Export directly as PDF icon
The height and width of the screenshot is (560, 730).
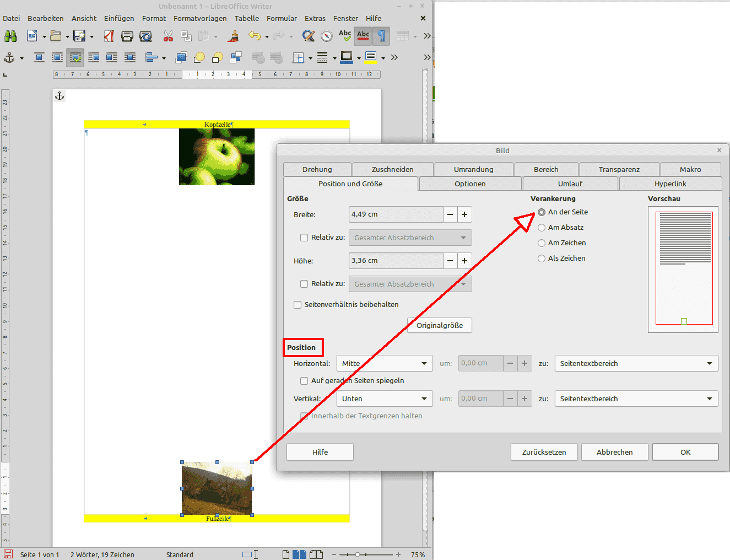109,36
